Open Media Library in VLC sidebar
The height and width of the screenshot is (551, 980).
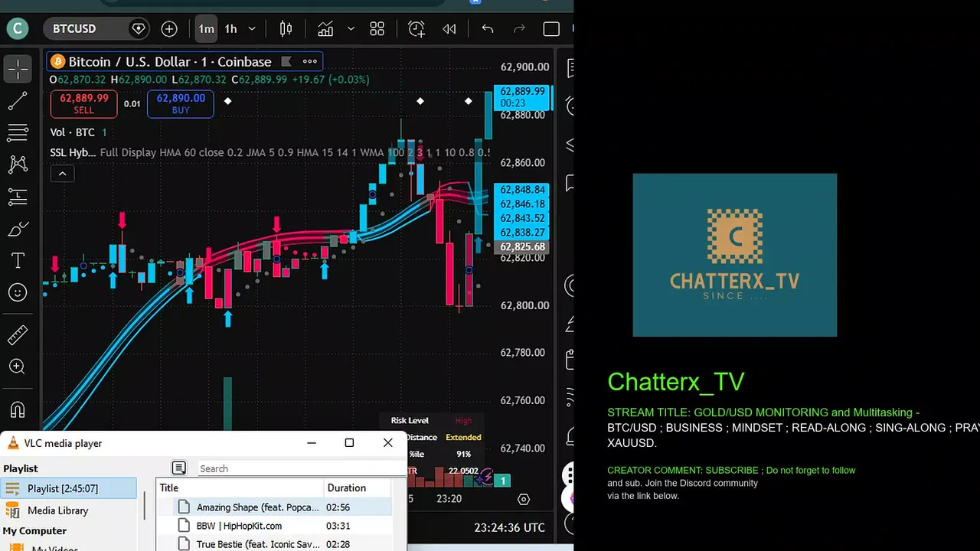[57, 510]
